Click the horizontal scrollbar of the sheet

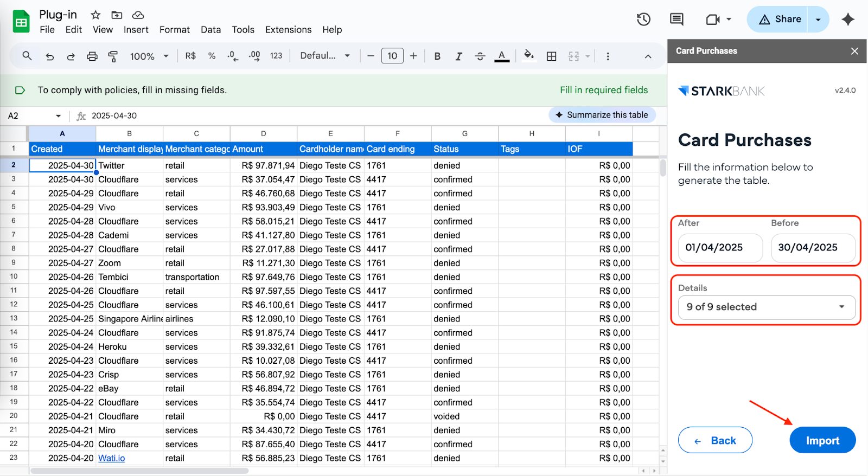[x=139, y=471]
